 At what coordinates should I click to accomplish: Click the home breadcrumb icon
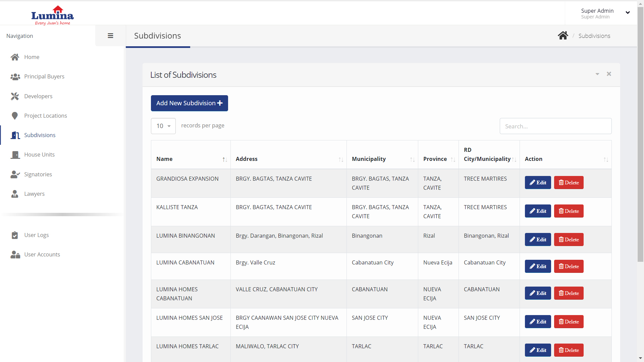point(563,36)
